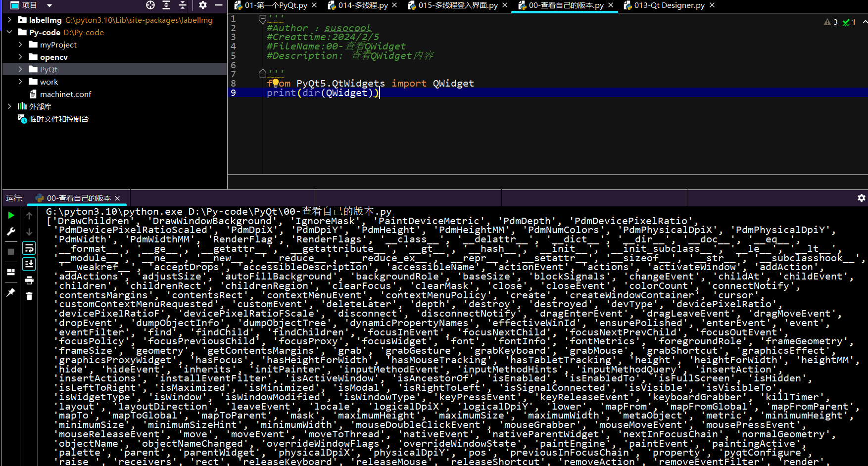Pin the Run tab with pin icon
Viewport: 868px width, 466px height.
(11, 292)
